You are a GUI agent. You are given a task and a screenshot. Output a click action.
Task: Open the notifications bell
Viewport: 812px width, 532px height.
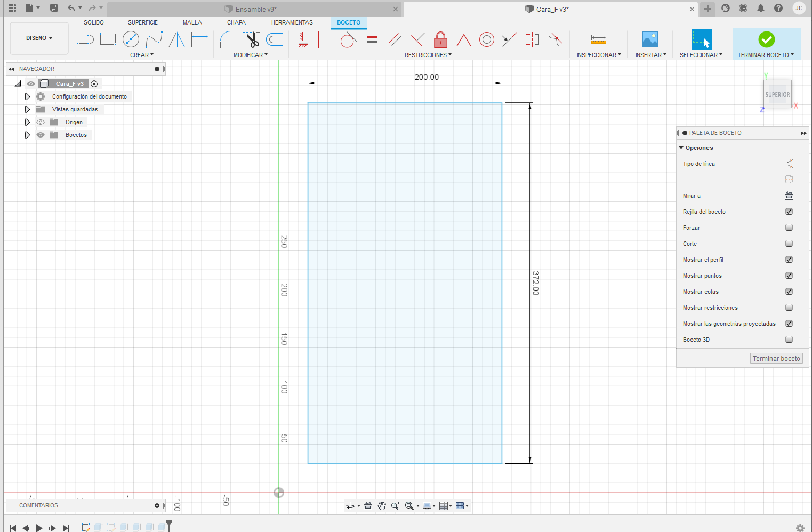pos(761,8)
